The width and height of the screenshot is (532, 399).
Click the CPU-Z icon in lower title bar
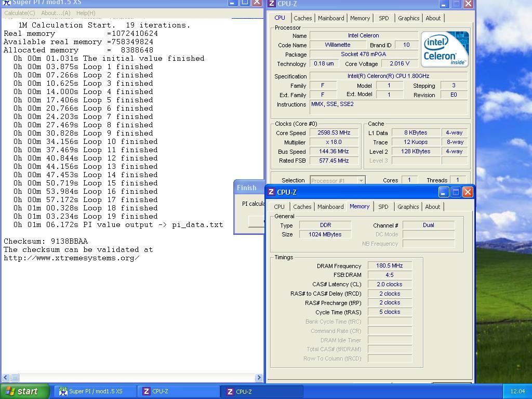click(x=271, y=192)
